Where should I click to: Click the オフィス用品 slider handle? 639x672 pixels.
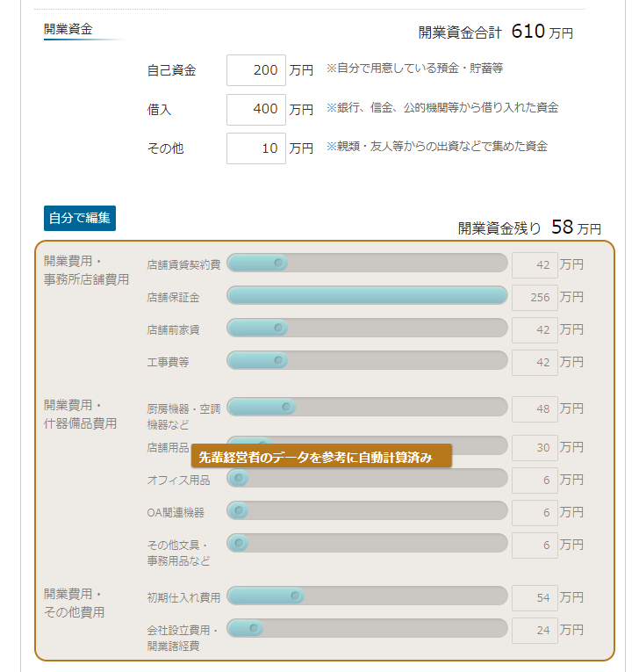click(x=239, y=478)
